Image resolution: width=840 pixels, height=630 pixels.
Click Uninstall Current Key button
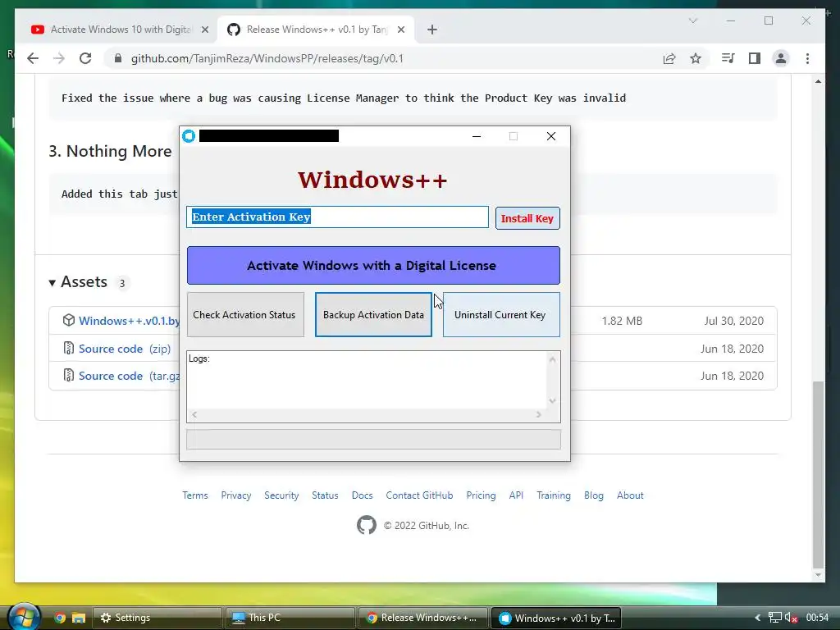coord(501,314)
